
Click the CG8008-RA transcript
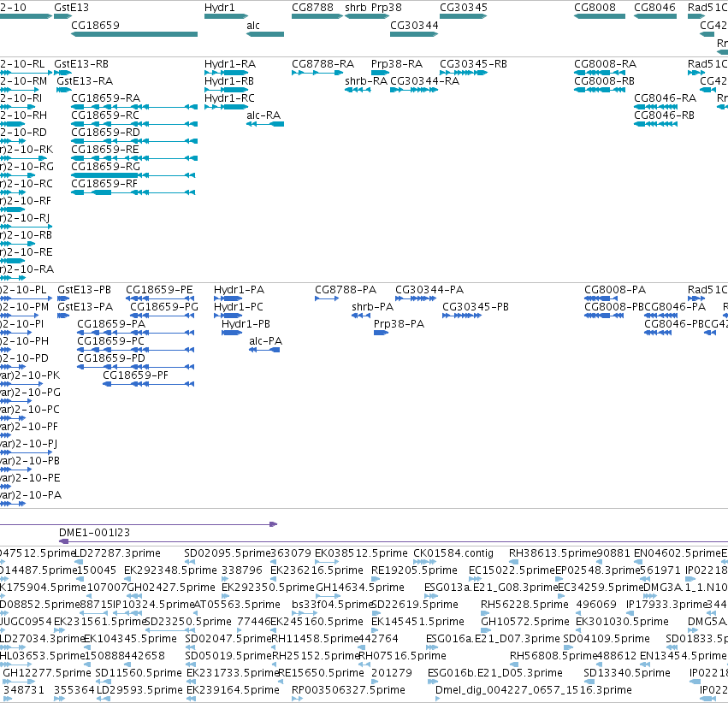600,73
